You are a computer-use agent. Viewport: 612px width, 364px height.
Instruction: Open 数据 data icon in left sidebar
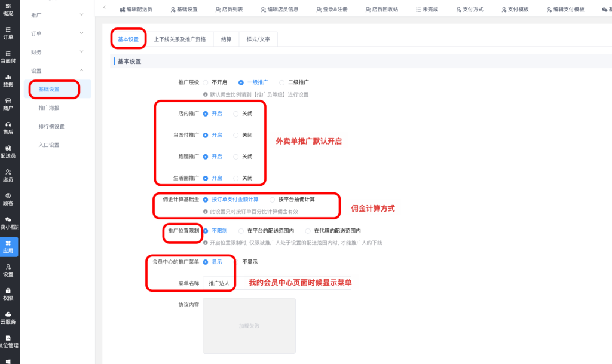click(8, 80)
